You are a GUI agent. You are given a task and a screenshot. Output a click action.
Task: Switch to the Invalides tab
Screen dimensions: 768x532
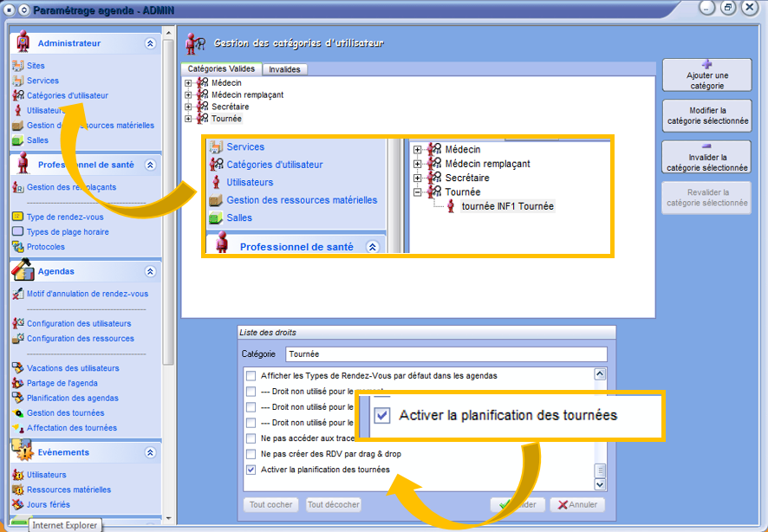284,69
